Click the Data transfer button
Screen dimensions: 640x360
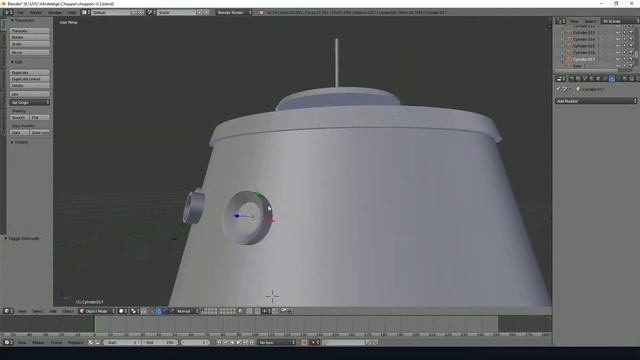19,133
